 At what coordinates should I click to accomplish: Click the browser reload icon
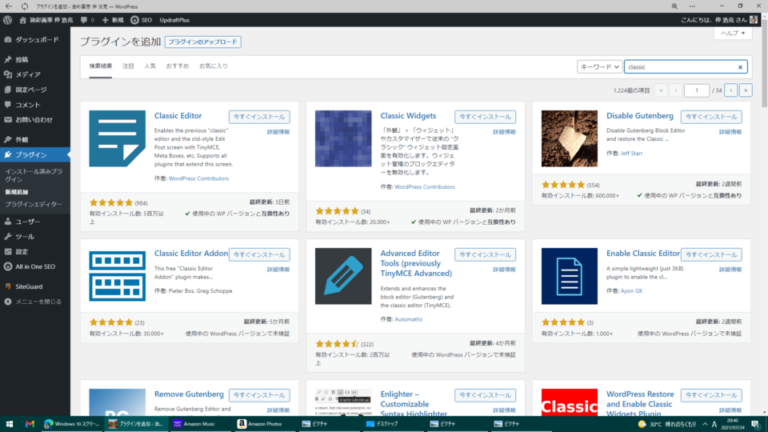point(24,6)
